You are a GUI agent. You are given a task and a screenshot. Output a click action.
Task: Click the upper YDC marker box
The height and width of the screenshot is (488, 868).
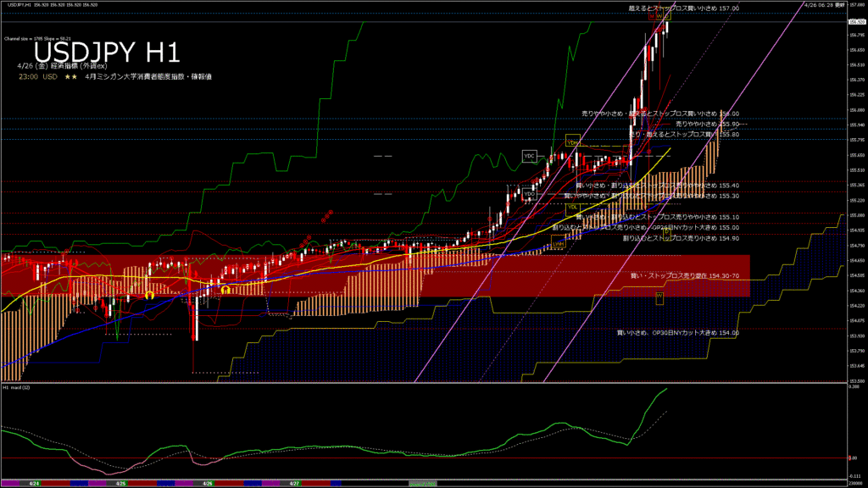(x=530, y=156)
